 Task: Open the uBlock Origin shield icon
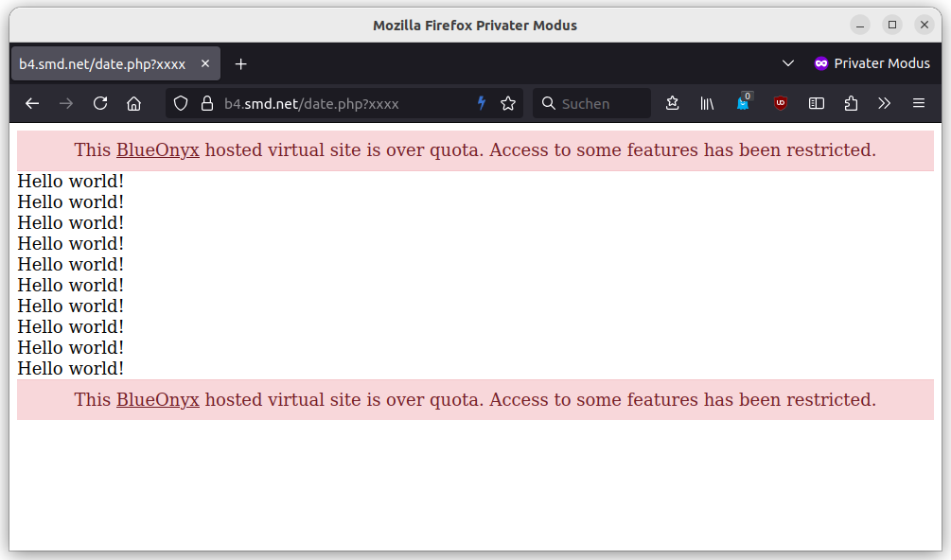(x=781, y=103)
